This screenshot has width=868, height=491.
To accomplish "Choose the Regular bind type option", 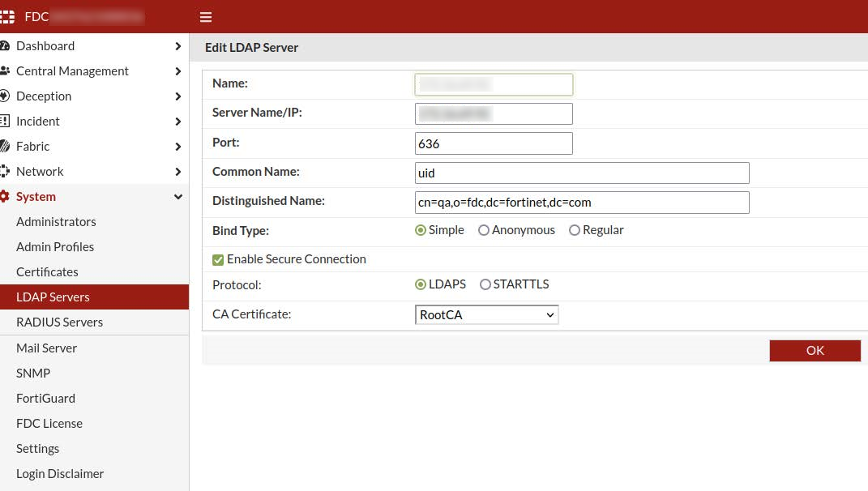I will (x=575, y=230).
